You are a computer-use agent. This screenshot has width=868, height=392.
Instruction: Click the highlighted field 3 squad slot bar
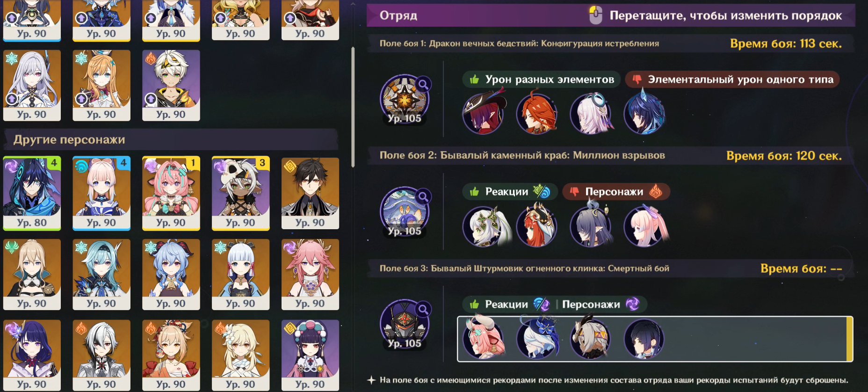pyautogui.click(x=655, y=339)
